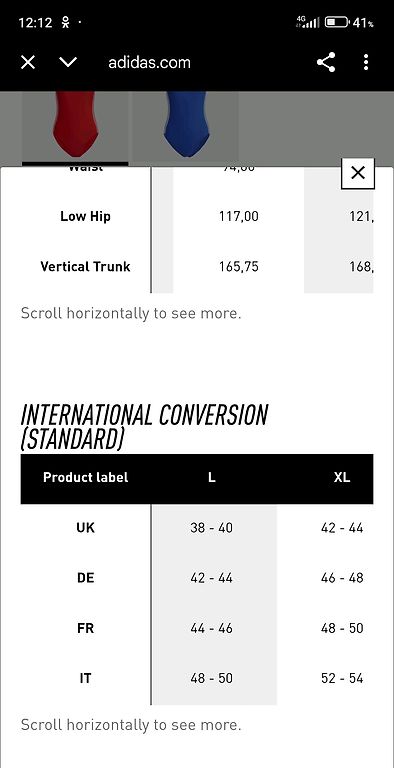Viewport: 394px width, 768px height.
Task: Tap the FR 48 - 50 XL cell
Action: [x=342, y=628]
